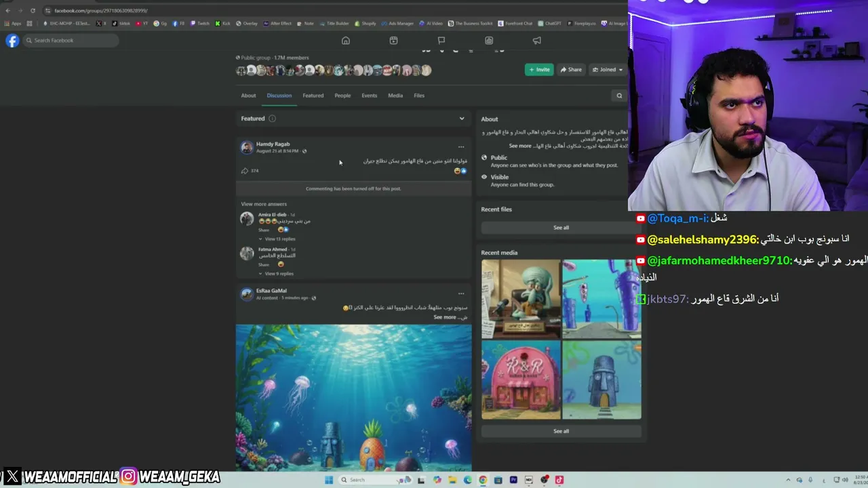Open Squidward at desk media thumbnail
Screen dimensions: 868x488
pyautogui.click(x=521, y=299)
